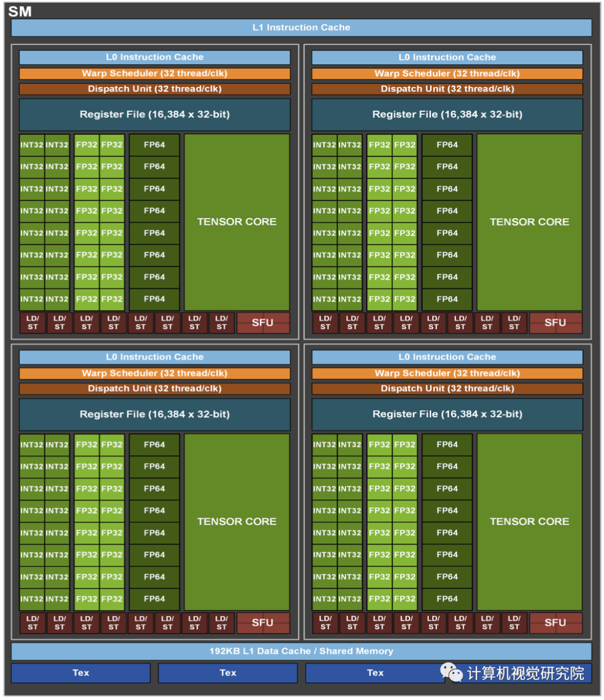Click the top-right L0 Instruction Cache bar
This screenshot has height=700, width=604.
pyautogui.click(x=447, y=56)
